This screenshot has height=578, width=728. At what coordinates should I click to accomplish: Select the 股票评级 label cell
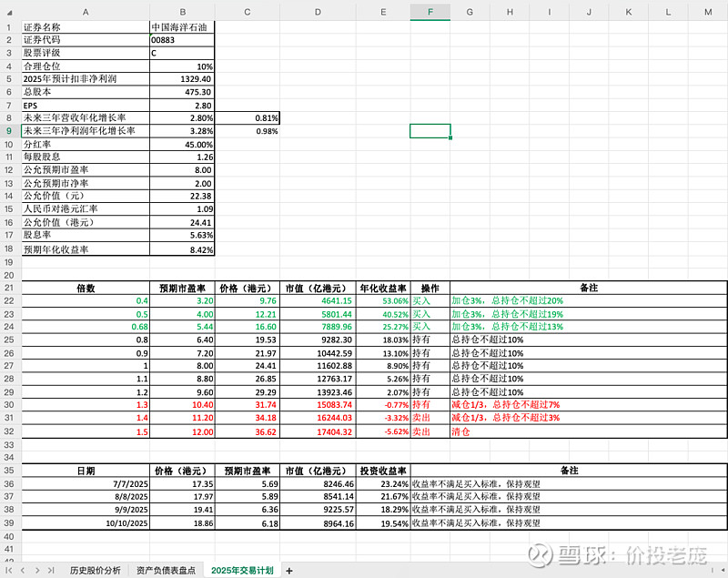(x=86, y=53)
